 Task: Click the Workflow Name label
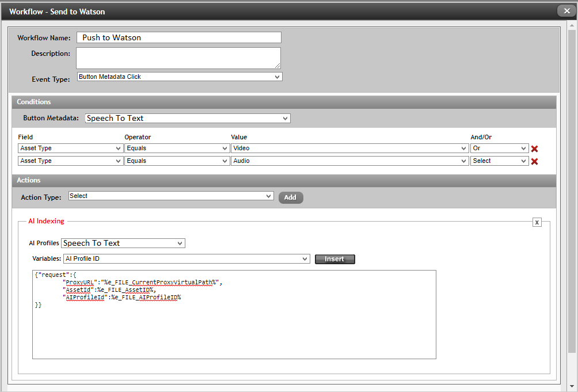tap(44, 38)
